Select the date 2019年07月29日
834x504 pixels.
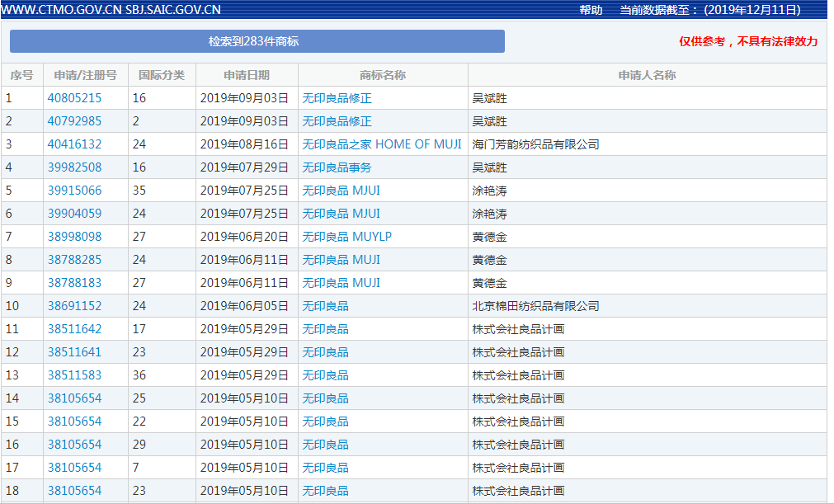tap(244, 167)
